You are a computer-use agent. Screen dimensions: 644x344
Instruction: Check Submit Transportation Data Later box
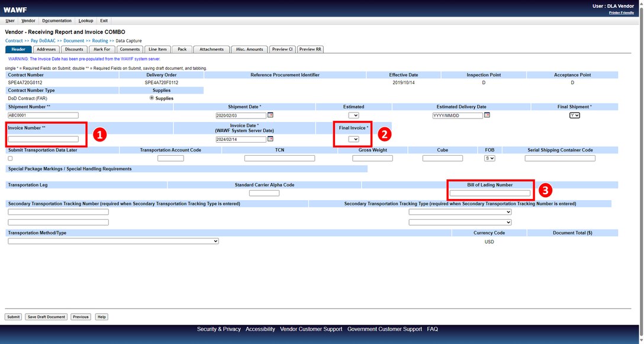point(10,159)
